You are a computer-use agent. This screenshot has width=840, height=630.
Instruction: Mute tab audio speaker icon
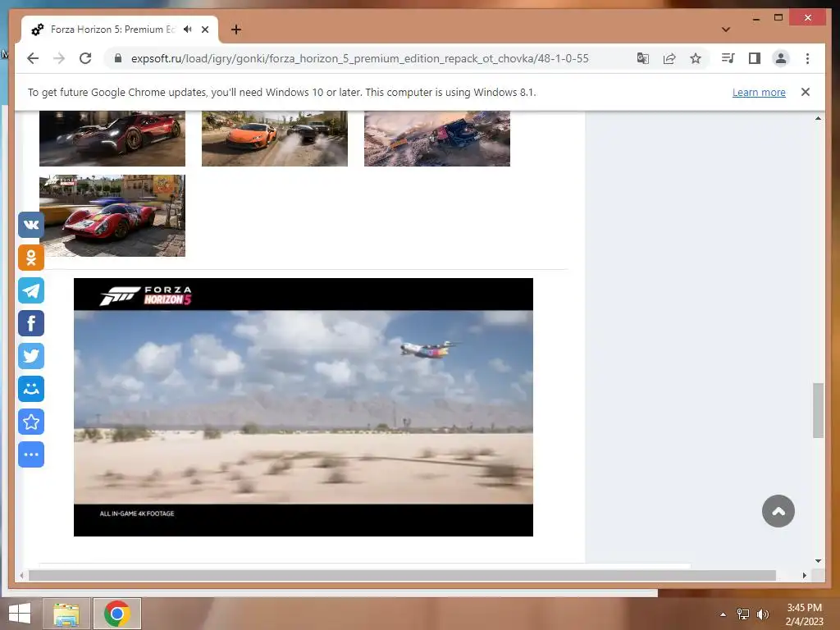[x=188, y=30]
